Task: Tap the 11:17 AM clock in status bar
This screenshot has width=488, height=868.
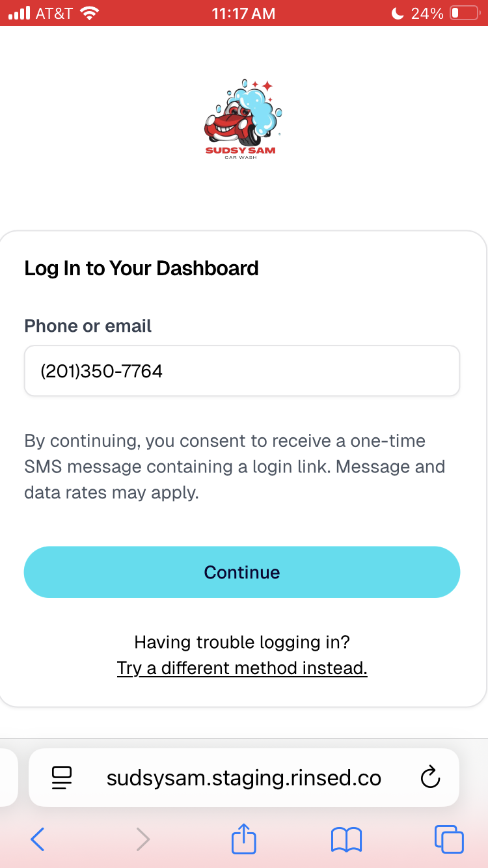Action: tap(243, 13)
